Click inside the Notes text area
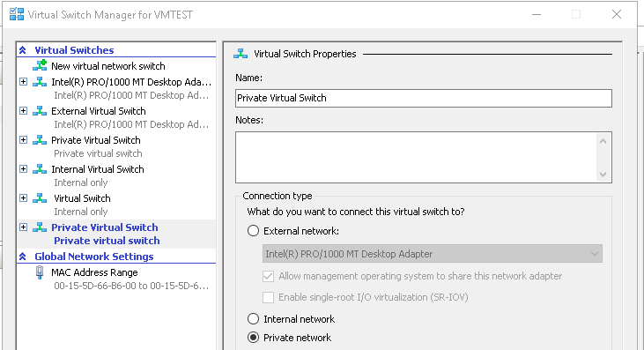Image resolution: width=644 pixels, height=350 pixels. 416,157
